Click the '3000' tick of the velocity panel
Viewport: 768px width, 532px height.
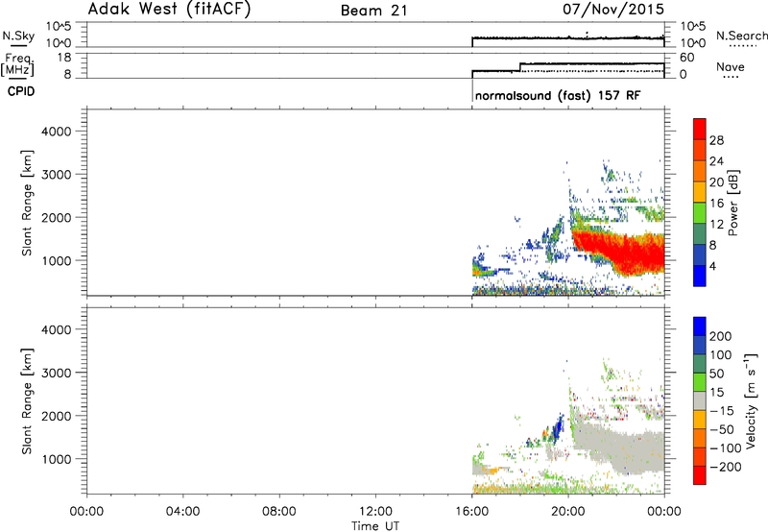coord(57,373)
